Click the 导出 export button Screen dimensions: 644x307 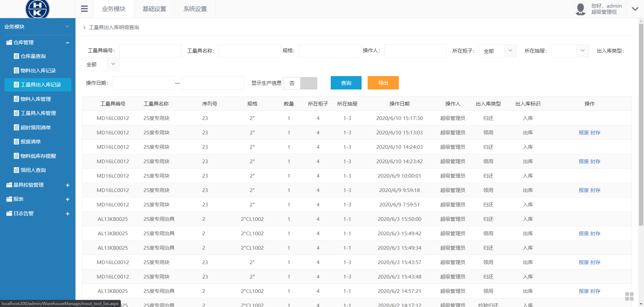click(x=383, y=83)
